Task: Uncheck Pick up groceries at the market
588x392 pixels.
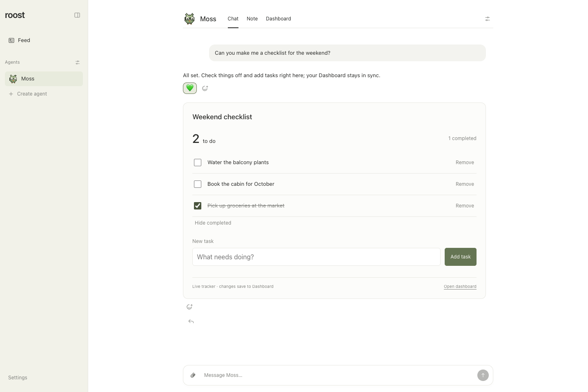Action: tap(198, 206)
